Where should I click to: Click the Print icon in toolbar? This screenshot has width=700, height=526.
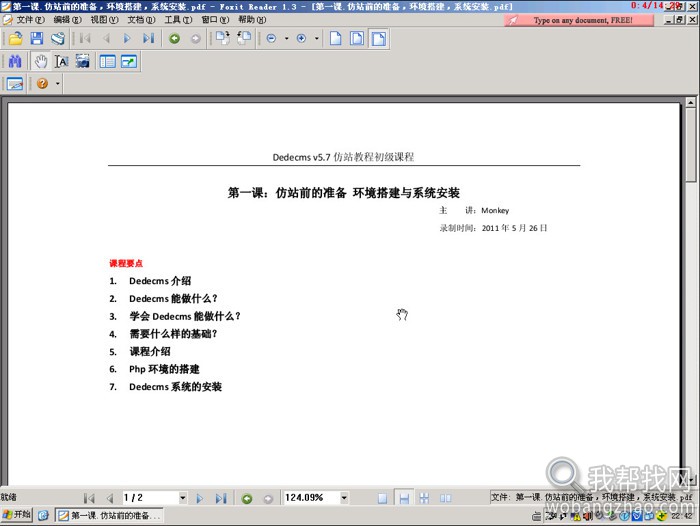(x=58, y=38)
